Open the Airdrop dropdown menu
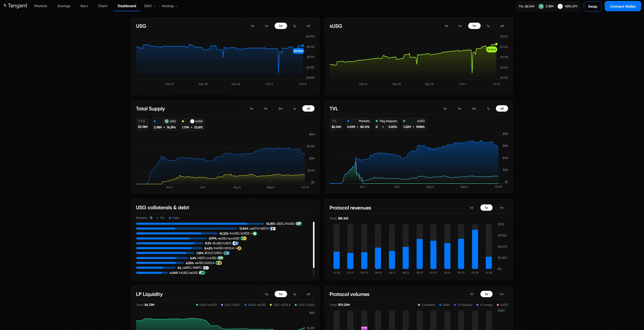Viewport: 644px width, 330px height. 170,6
